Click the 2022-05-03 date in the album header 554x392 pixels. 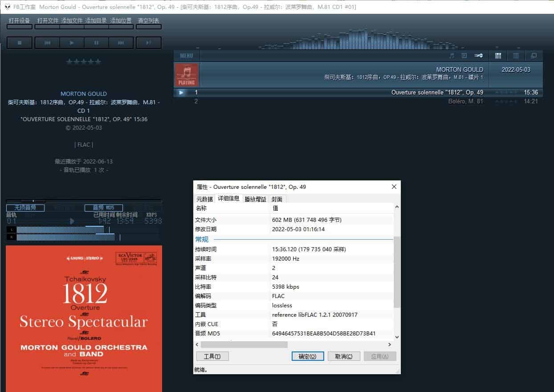[516, 69]
